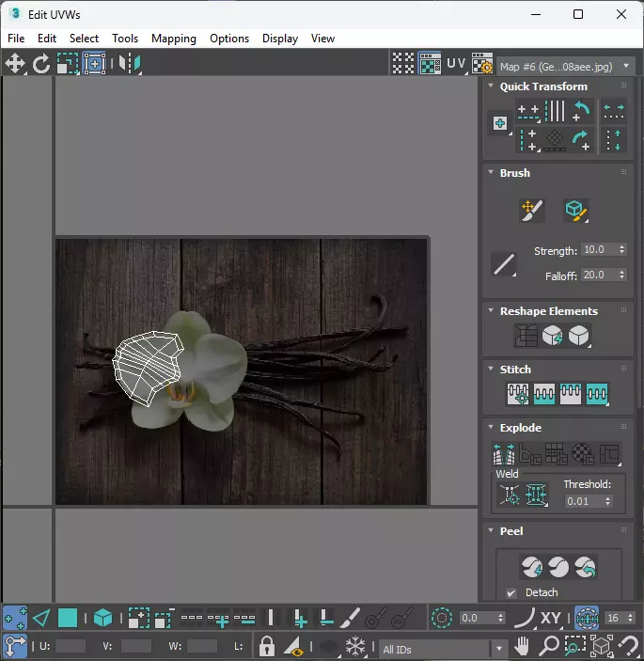Show the multi-tile checker grid icon
This screenshot has width=644, height=661.
[x=403, y=64]
